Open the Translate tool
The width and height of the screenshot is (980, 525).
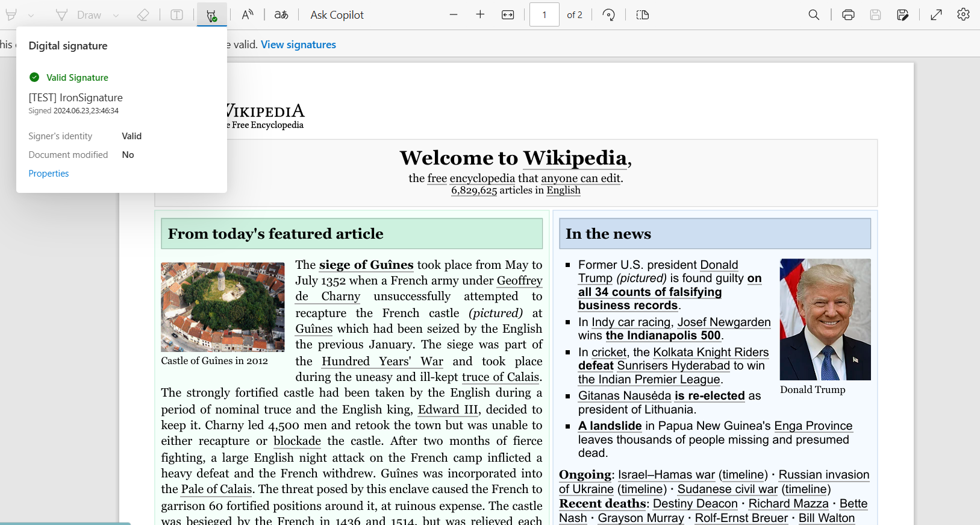[x=281, y=15]
